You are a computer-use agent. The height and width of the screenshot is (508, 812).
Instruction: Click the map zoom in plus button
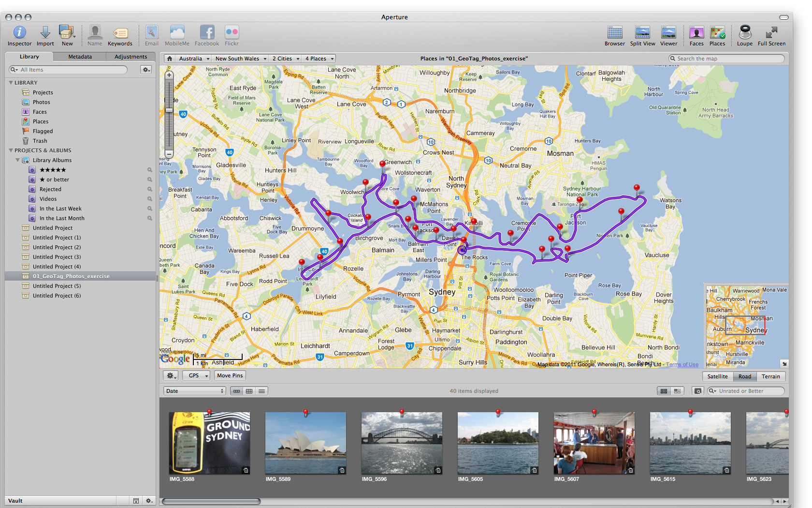[x=169, y=75]
